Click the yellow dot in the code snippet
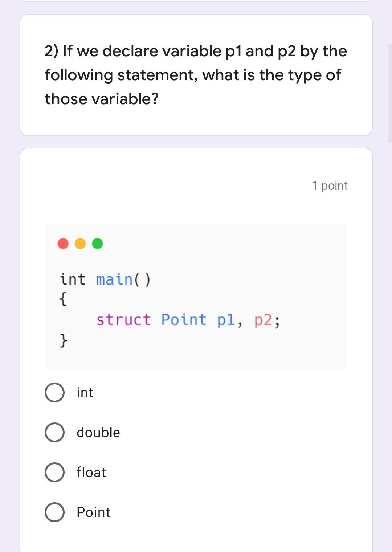The image size is (392, 552). (x=79, y=244)
